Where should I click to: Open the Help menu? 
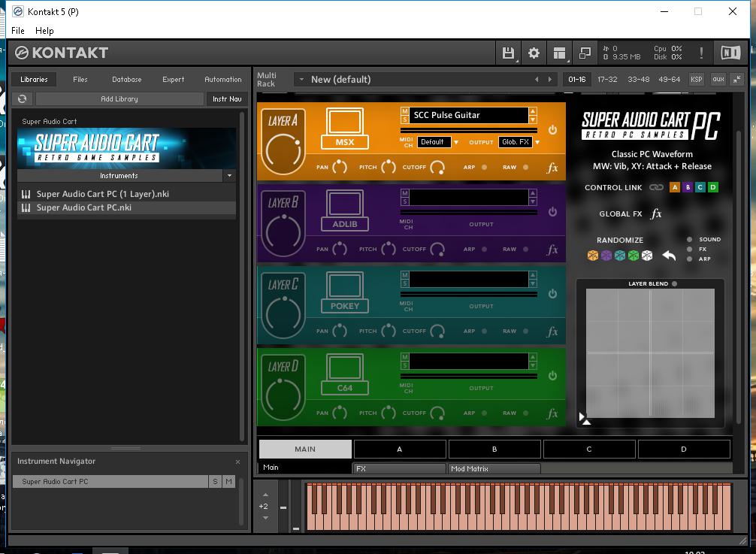point(44,30)
